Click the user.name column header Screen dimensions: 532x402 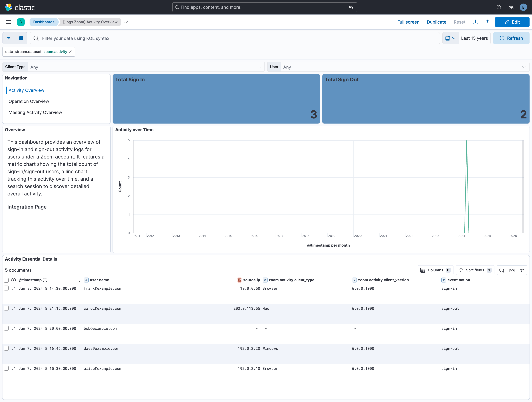[x=99, y=280]
